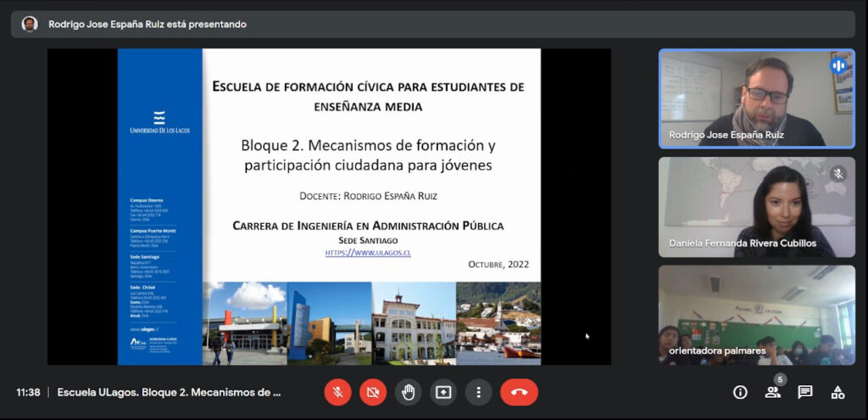
Task: Click the Universidad de Los Lagos logo
Action: [x=159, y=123]
